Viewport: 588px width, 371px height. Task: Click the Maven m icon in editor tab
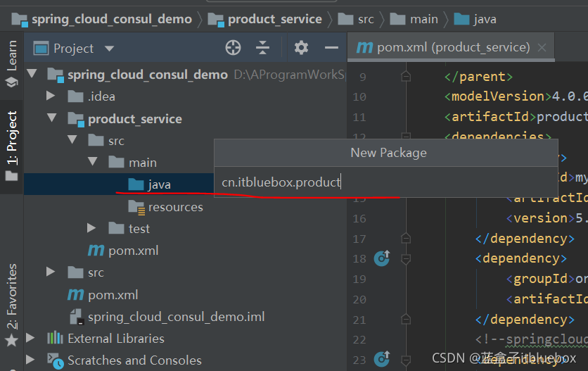(364, 47)
